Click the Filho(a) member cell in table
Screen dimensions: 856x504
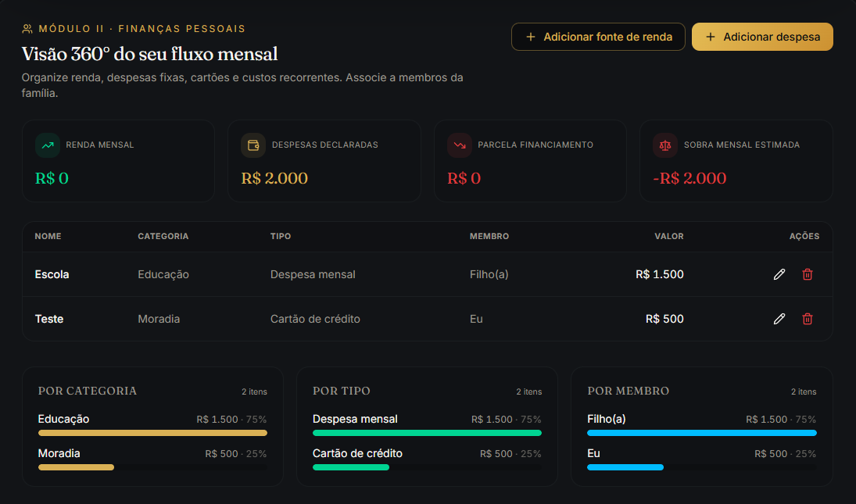click(x=489, y=274)
